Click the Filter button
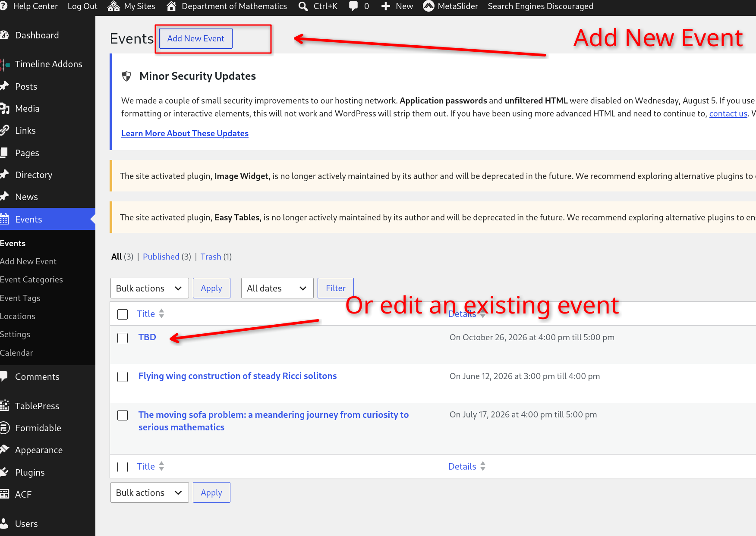The width and height of the screenshot is (756, 536). (336, 288)
